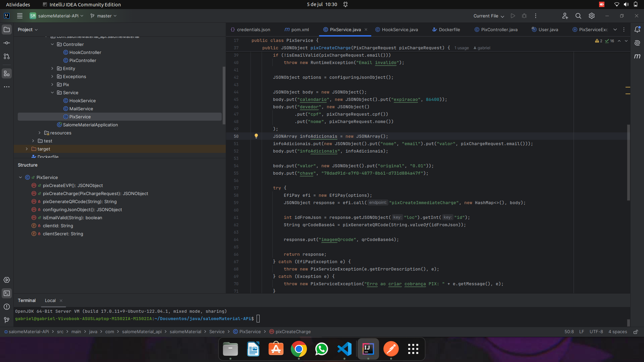Toggle the Project tool window folder icon

click(x=7, y=29)
